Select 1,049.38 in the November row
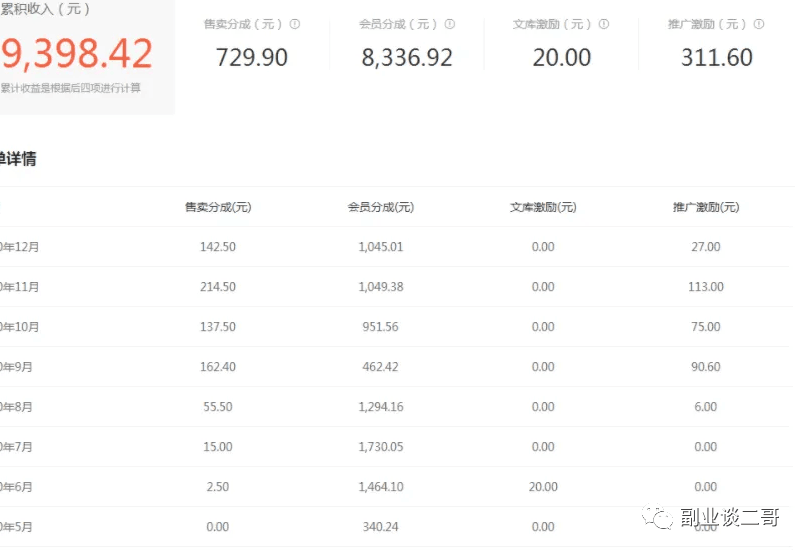Viewport: 805px width, 552px height. (x=381, y=287)
